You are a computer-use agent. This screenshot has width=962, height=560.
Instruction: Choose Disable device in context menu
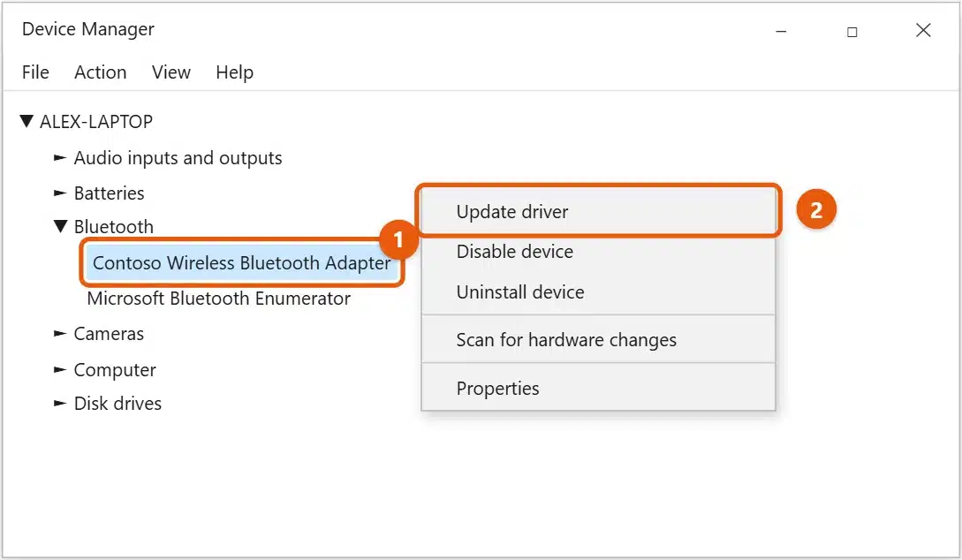[598, 252]
